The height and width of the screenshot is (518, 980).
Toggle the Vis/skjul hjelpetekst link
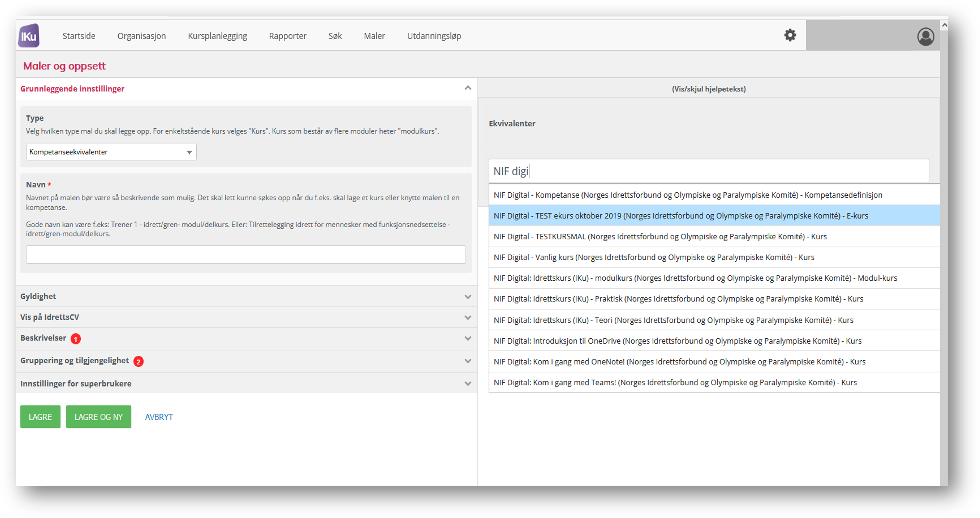tap(708, 89)
